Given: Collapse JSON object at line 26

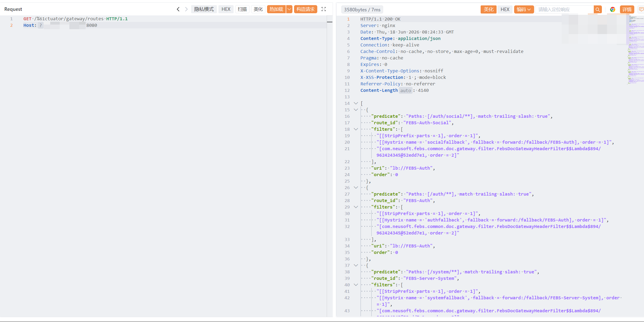Looking at the screenshot, I should pos(356,187).
